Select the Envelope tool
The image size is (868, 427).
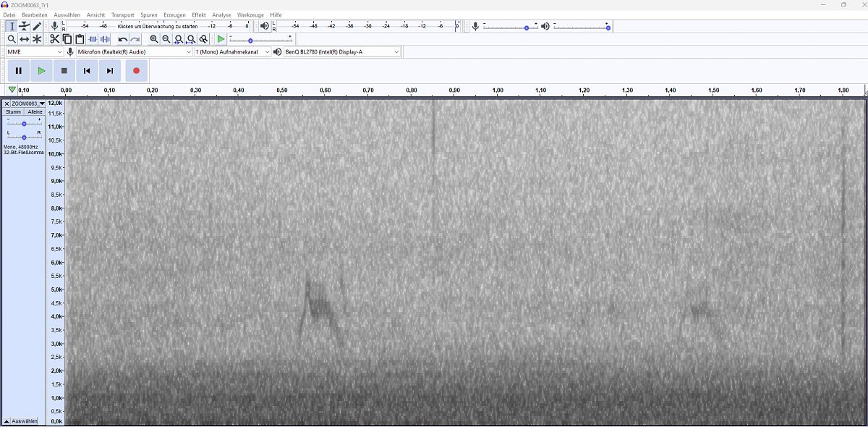pyautogui.click(x=25, y=26)
